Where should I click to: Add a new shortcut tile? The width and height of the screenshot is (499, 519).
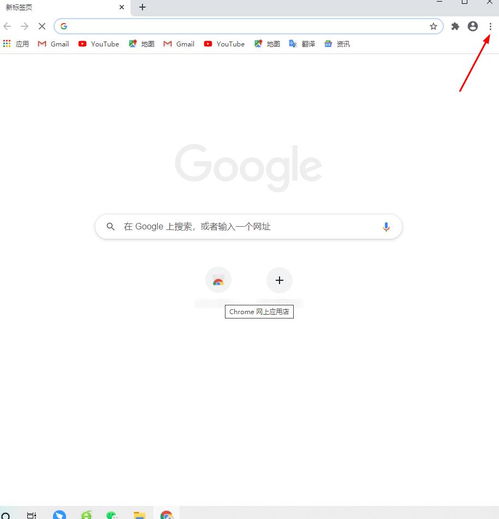point(279,280)
